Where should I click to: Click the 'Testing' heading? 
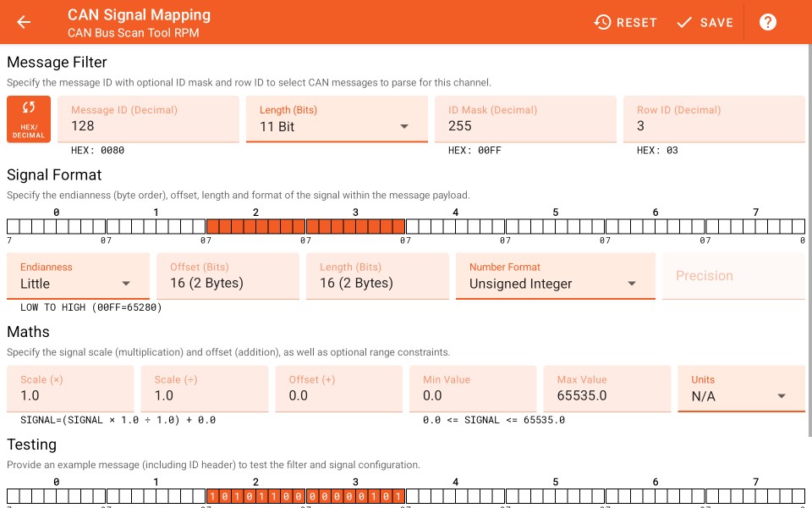31,444
